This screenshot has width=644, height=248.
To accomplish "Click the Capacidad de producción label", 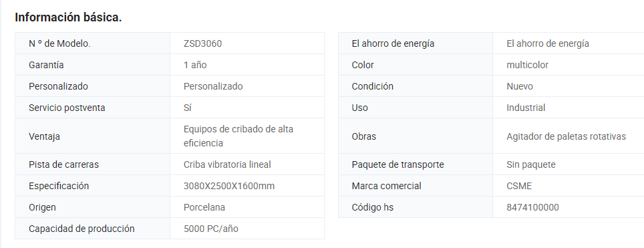I will (x=82, y=229).
